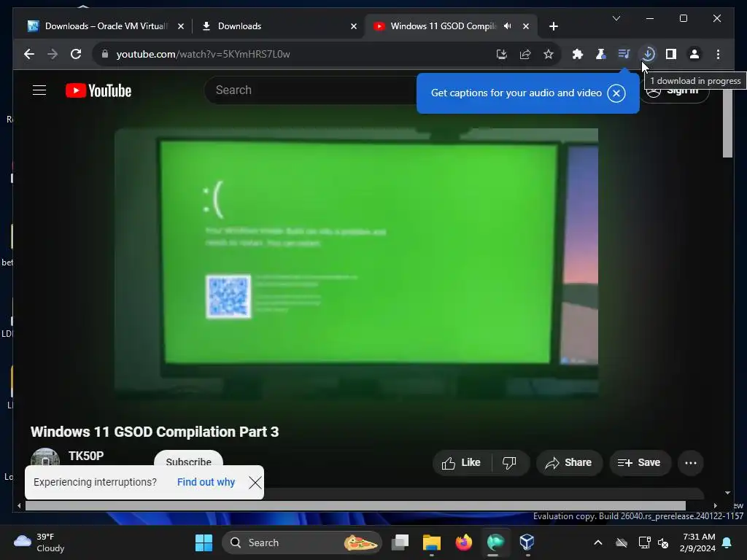Click the address bar URL
The width and height of the screenshot is (747, 560).
204,54
